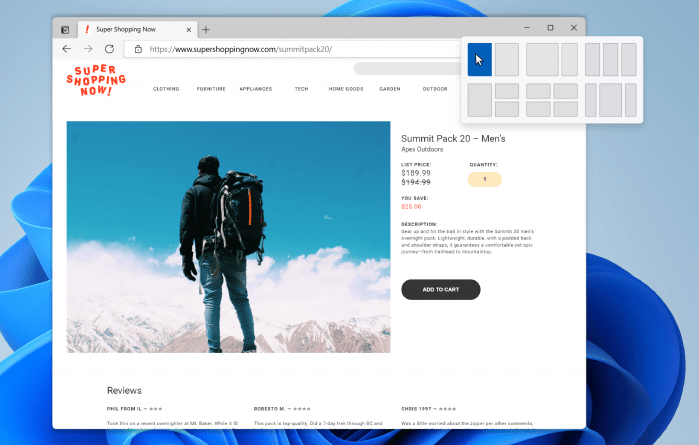Viewport: 699px width, 445px height.
Task: Snap window to right half of two-column layout
Action: [507, 59]
